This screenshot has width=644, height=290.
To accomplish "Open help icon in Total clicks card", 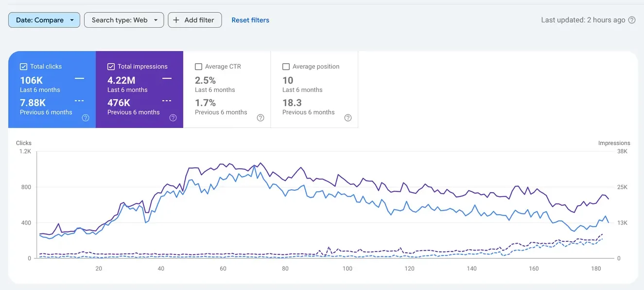I will tap(86, 118).
